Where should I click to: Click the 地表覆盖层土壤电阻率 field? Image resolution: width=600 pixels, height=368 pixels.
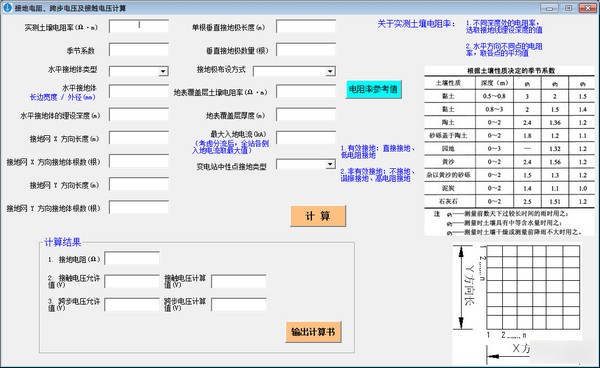coord(306,91)
